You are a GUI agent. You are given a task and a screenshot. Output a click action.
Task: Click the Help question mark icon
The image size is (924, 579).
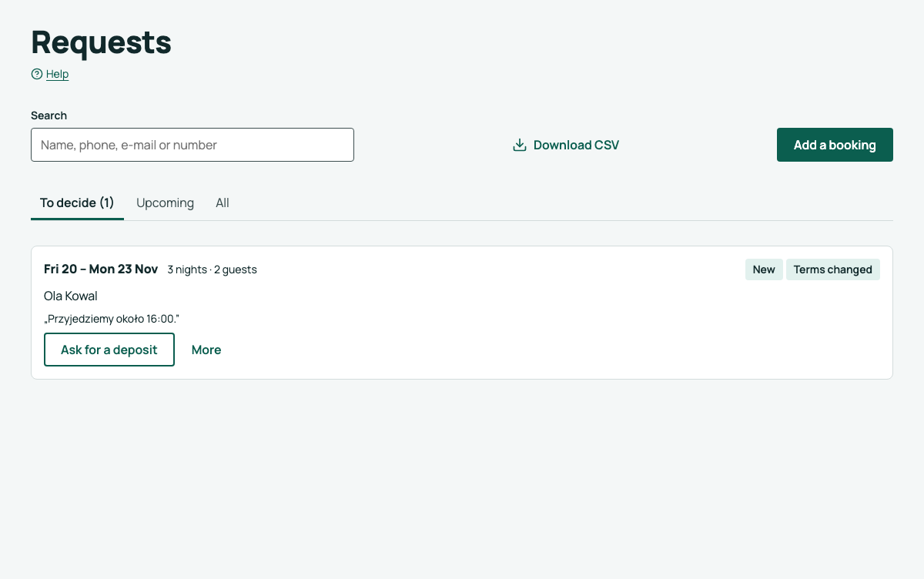pos(37,74)
